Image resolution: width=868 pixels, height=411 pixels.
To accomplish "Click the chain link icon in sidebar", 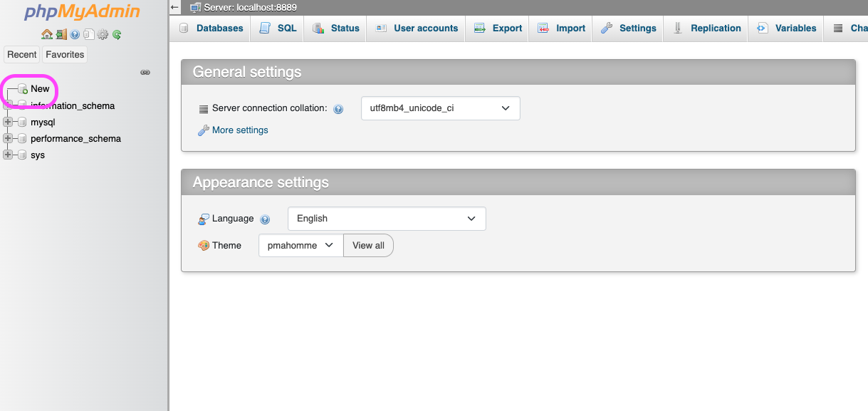I will coord(145,73).
